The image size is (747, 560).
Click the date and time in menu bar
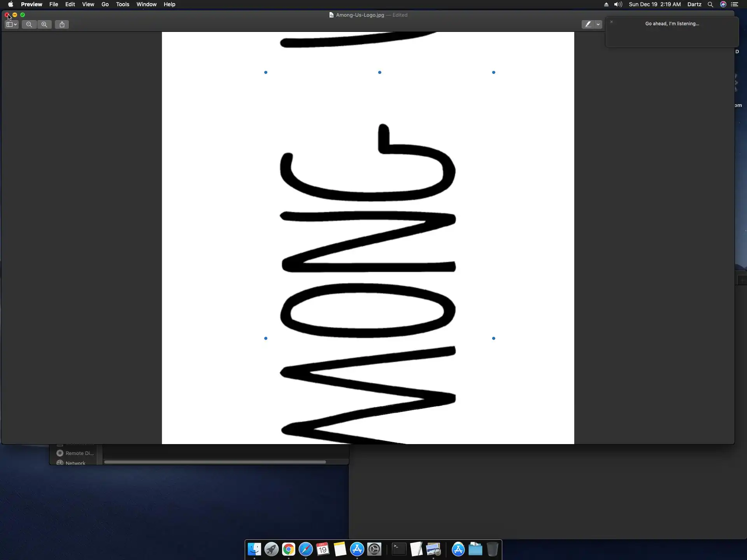654,4
